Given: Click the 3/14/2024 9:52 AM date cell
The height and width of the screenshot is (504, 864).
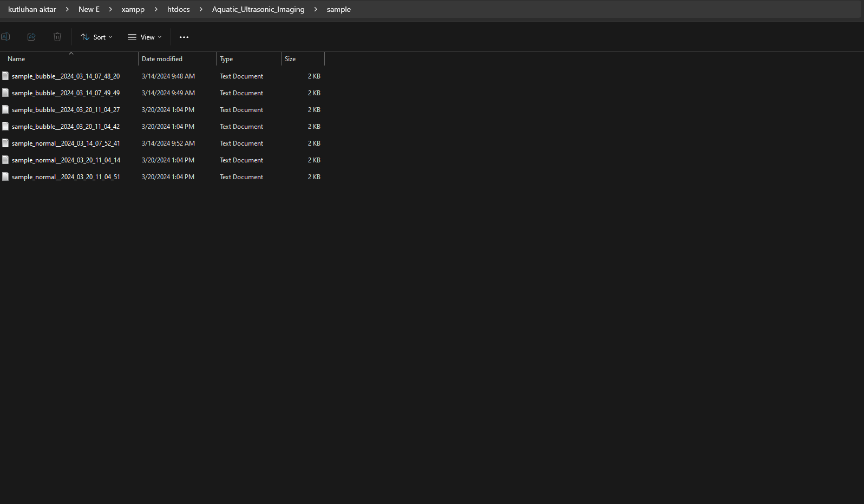Looking at the screenshot, I should [168, 143].
